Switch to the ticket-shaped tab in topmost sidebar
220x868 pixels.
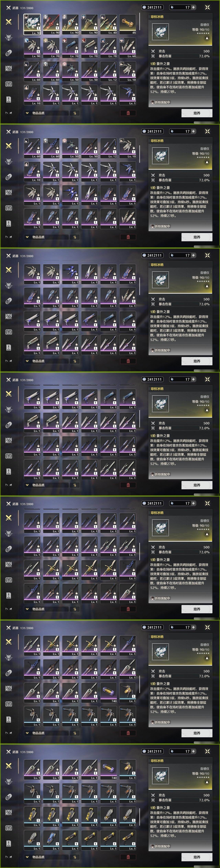(9, 84)
